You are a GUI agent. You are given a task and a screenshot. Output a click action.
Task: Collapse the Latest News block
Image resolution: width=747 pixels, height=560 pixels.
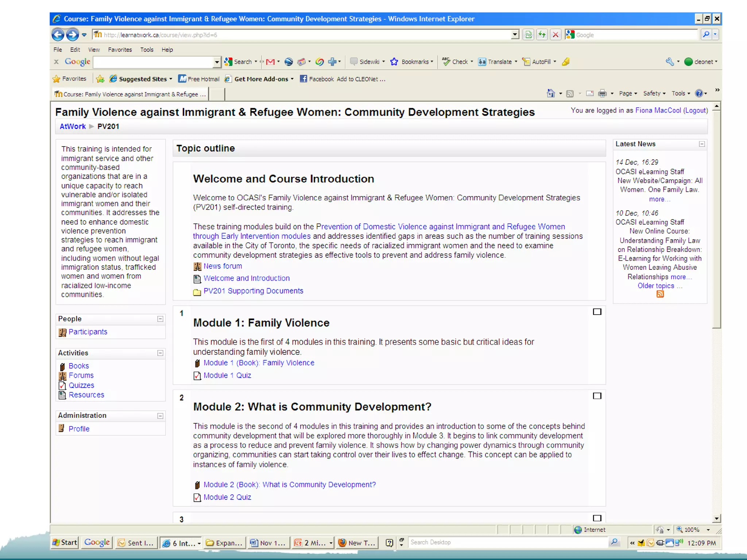702,144
